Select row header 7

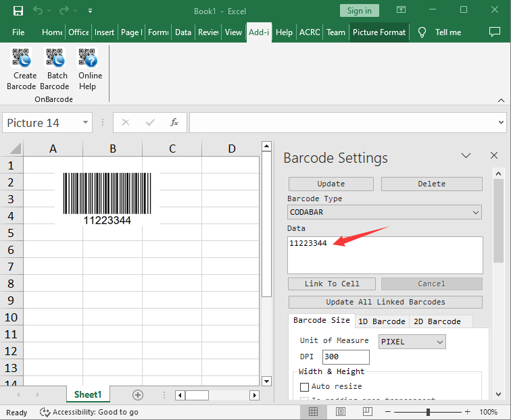pos(11,267)
